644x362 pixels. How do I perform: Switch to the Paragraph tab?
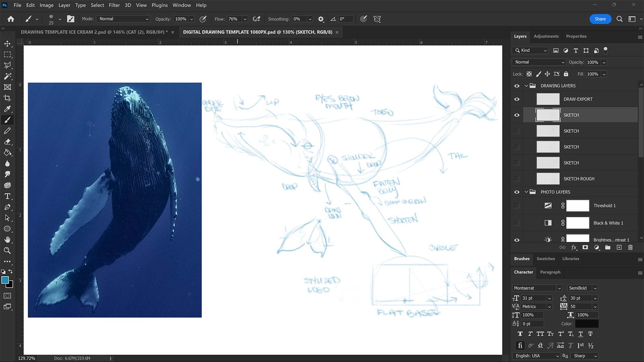tap(550, 272)
